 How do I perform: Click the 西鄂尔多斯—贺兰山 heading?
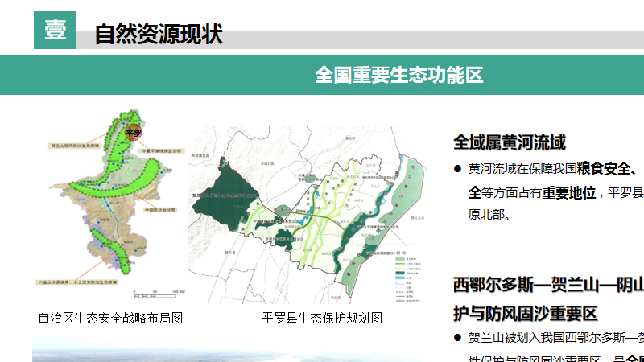(x=547, y=285)
